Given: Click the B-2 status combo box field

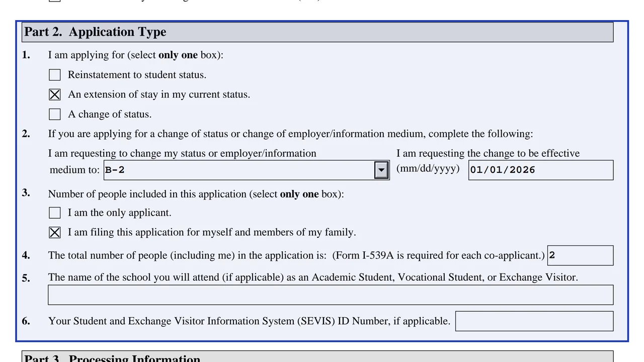Looking at the screenshot, I should click(247, 170).
